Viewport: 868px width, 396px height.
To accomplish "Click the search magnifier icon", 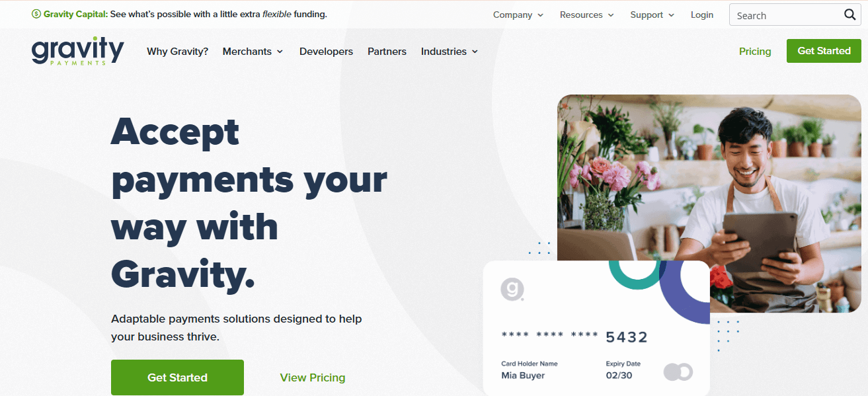I will click(849, 15).
